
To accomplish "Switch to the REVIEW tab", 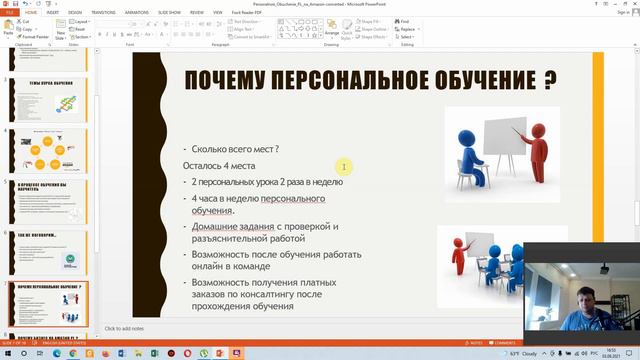I will pyautogui.click(x=197, y=12).
